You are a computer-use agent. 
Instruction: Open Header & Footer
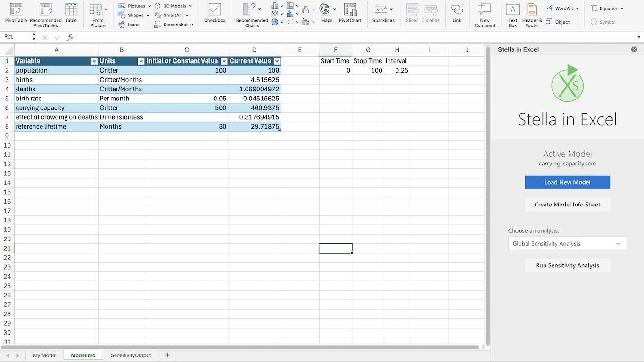[532, 15]
